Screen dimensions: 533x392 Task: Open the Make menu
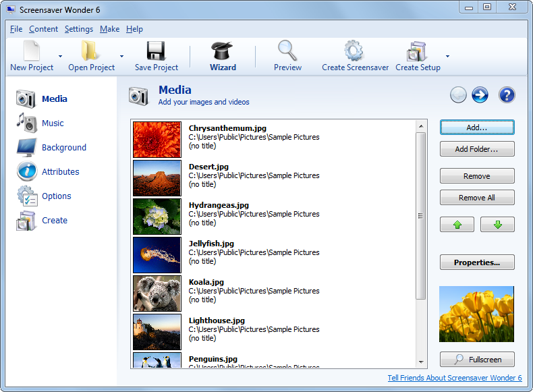[109, 29]
